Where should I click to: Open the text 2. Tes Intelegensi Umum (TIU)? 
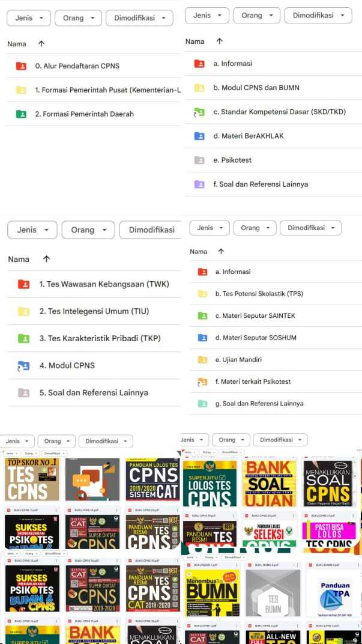coord(94,311)
